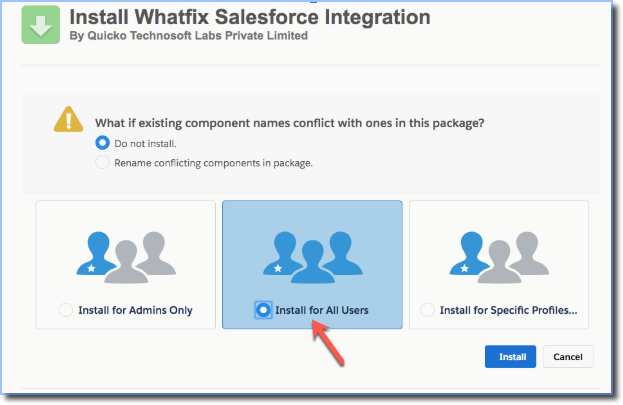Viewport: 623px width, 405px height.
Task: Click the Install for All Users label
Action: (322, 310)
